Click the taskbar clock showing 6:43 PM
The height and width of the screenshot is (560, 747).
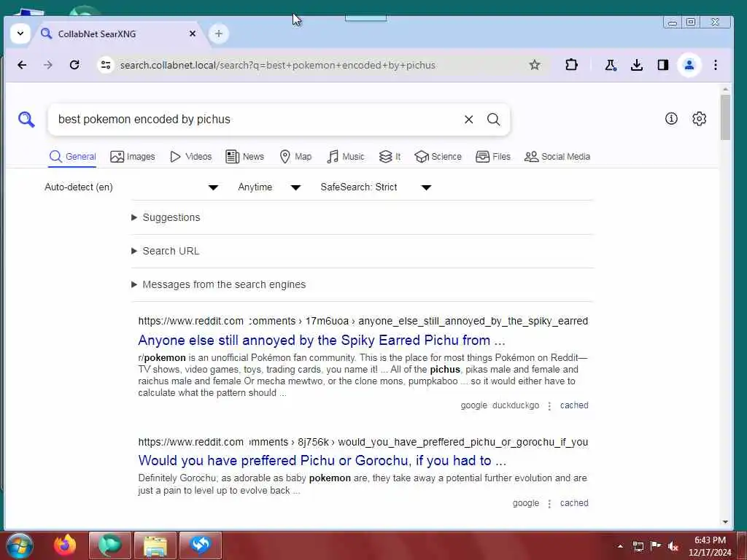point(710,545)
